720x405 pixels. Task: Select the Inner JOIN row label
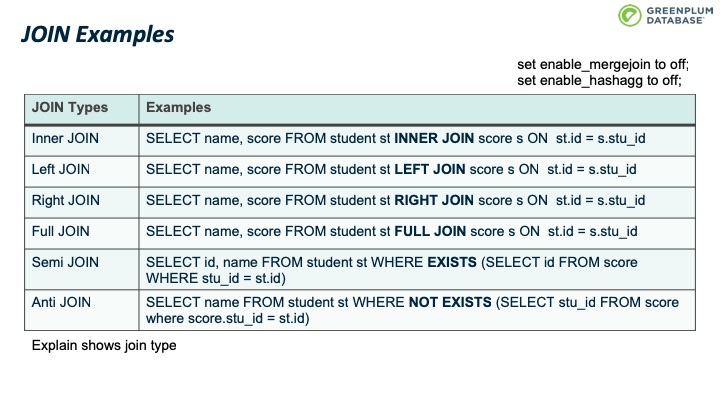tap(65, 138)
